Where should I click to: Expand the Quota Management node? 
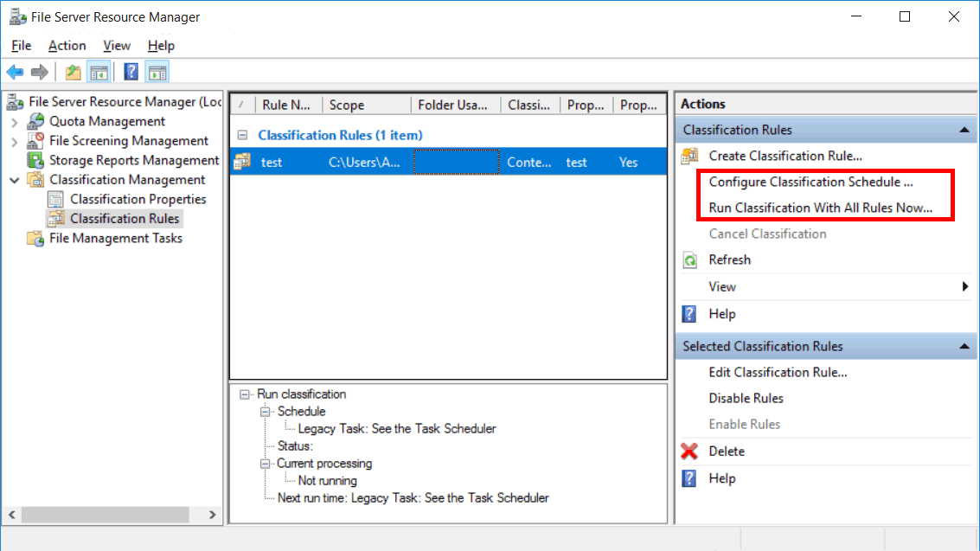coord(15,122)
